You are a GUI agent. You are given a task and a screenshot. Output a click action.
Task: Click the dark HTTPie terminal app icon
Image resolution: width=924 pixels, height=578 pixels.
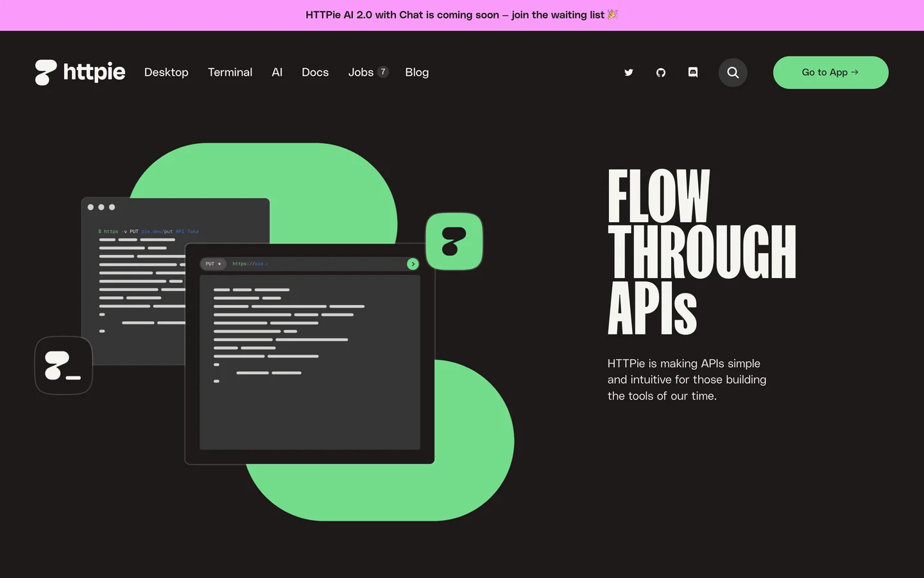coord(64,365)
